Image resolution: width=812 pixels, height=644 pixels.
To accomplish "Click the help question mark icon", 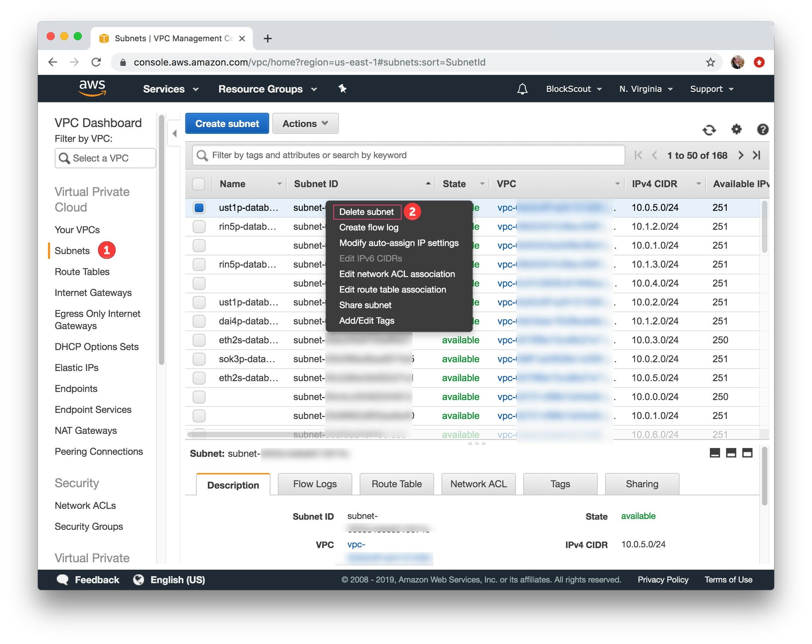I will (x=762, y=130).
